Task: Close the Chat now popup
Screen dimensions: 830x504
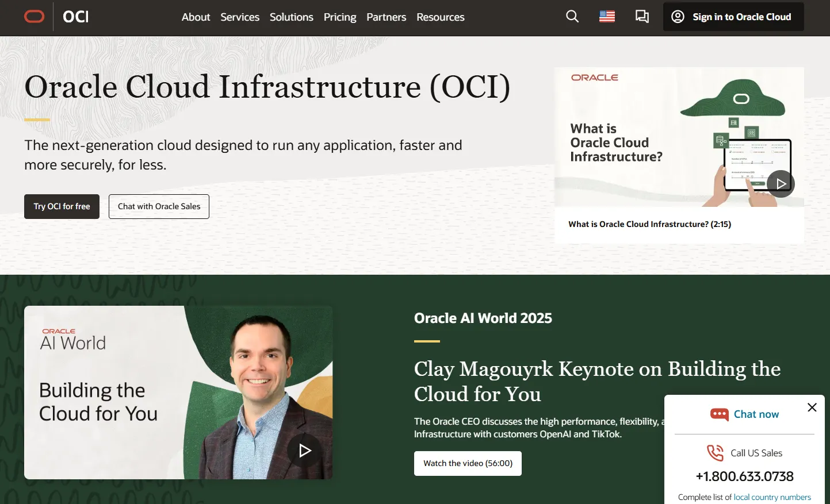Action: click(x=812, y=407)
